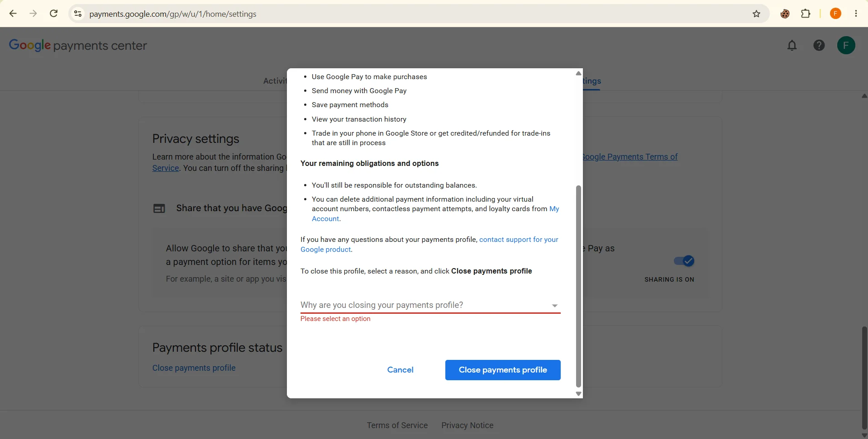Open the Close payments profile link behind dialog
Screen dimensions: 868x439
coord(194,368)
